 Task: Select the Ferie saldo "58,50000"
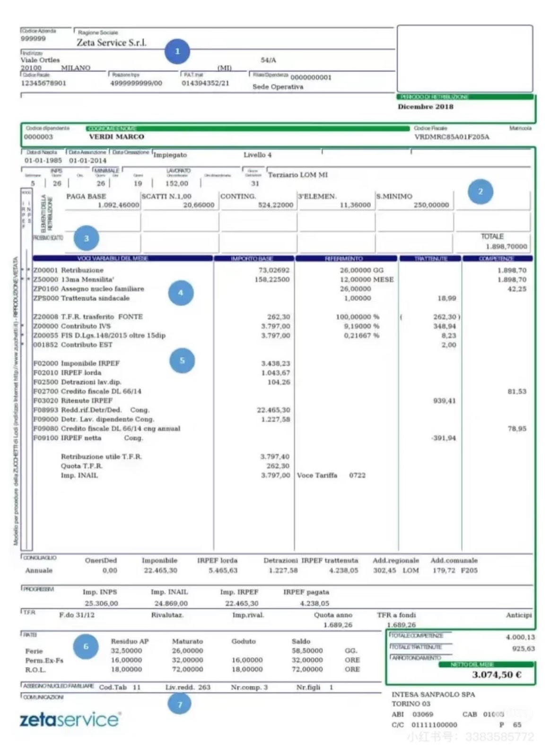(x=307, y=651)
